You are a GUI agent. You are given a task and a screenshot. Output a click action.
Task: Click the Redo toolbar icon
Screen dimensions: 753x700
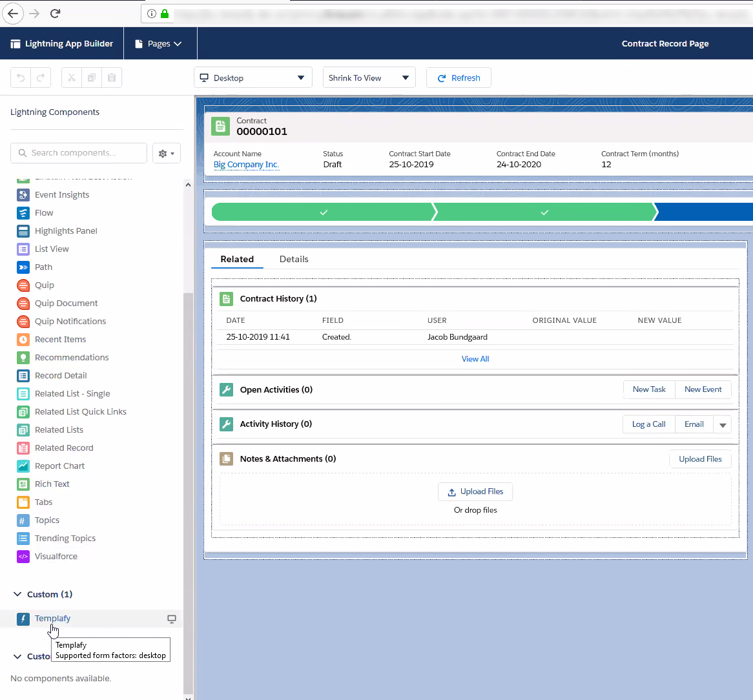[x=41, y=77]
